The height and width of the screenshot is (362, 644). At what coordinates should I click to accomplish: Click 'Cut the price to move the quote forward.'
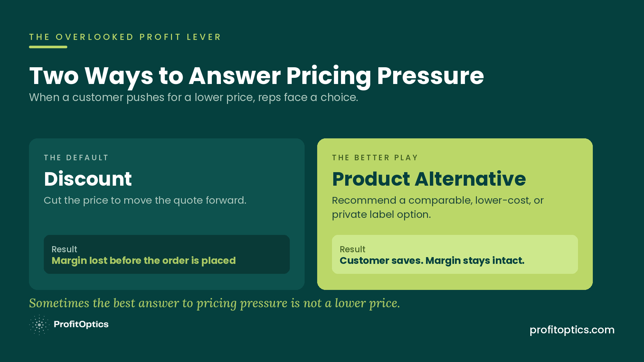(145, 200)
